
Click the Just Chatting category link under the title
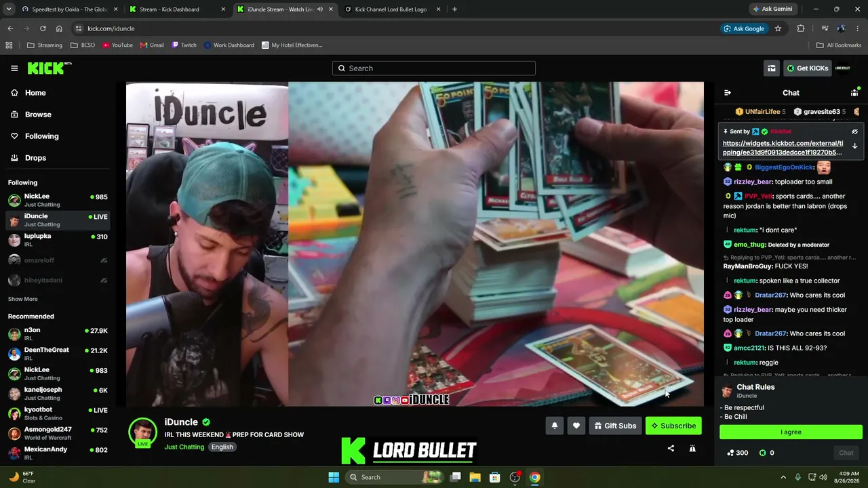(x=184, y=447)
